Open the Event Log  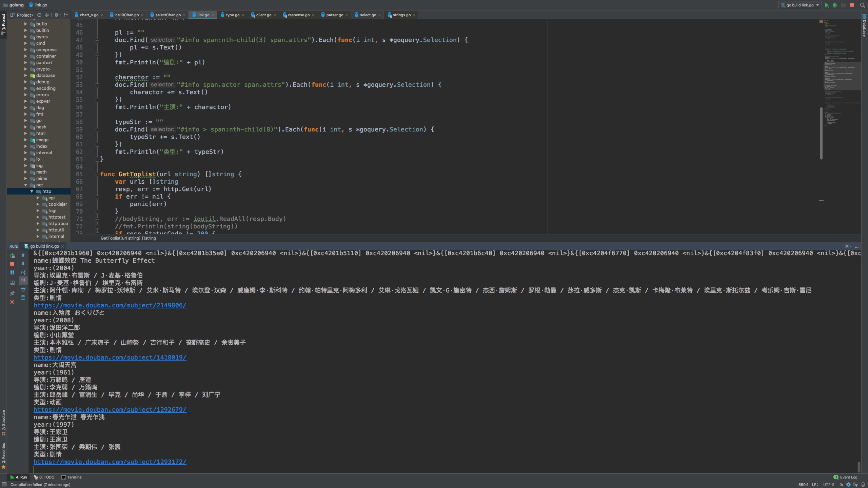point(845,477)
